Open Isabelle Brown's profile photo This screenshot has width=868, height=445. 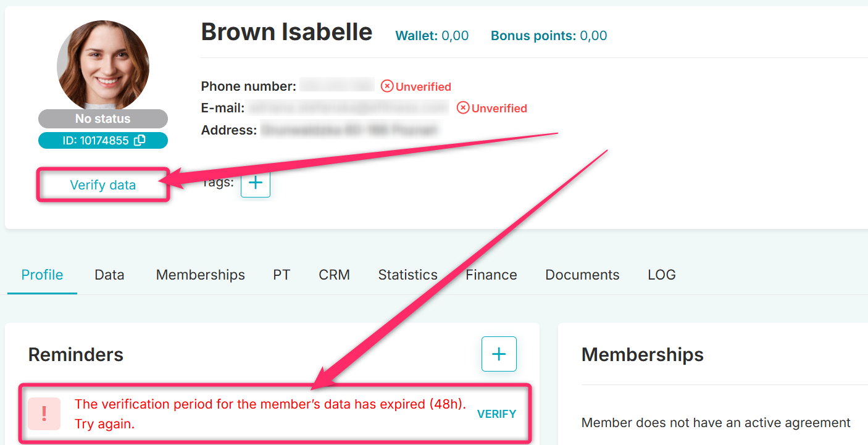103,66
